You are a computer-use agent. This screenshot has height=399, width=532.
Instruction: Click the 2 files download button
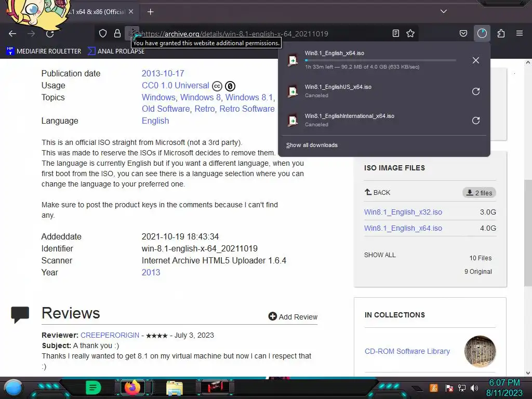[479, 193]
